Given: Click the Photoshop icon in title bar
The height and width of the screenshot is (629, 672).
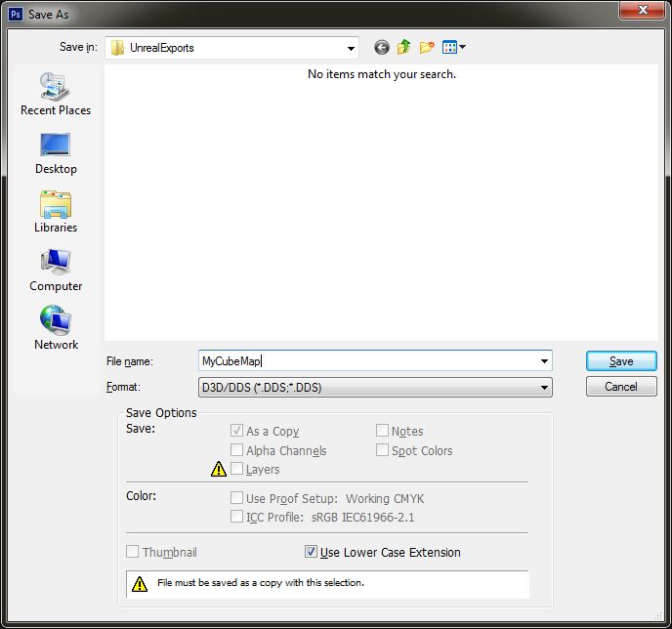Looking at the screenshot, I should (16, 14).
